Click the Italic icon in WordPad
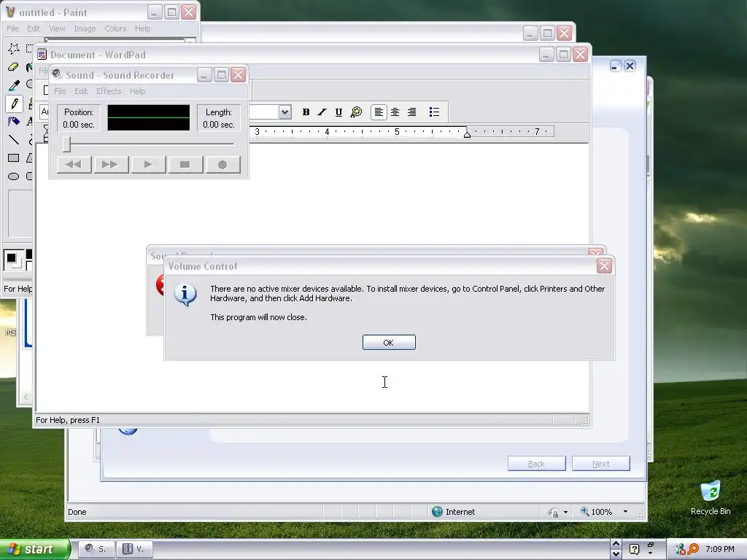Viewport: 747px width, 560px height. pyautogui.click(x=322, y=112)
